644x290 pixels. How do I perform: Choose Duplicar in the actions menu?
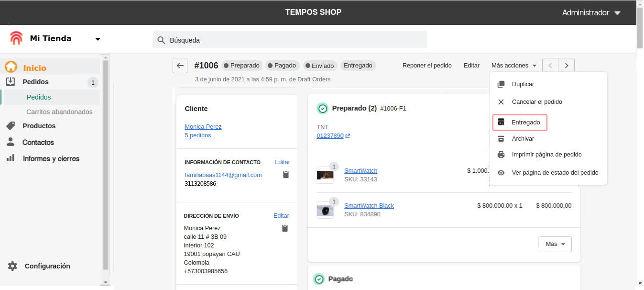(523, 84)
